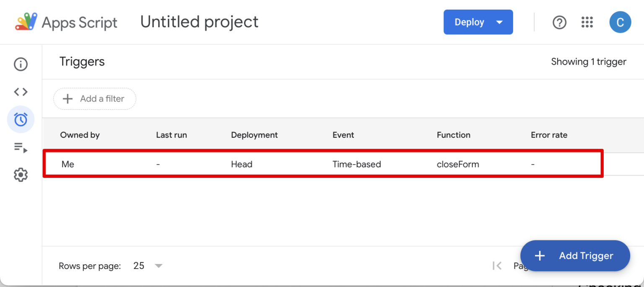The height and width of the screenshot is (287, 644).
Task: Open the Rows per page selector
Action: [x=148, y=266]
